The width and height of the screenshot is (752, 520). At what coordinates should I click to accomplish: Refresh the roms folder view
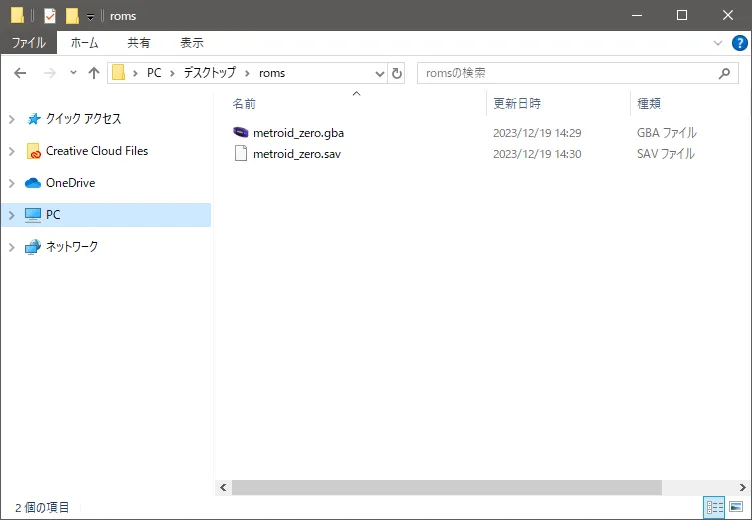(397, 73)
